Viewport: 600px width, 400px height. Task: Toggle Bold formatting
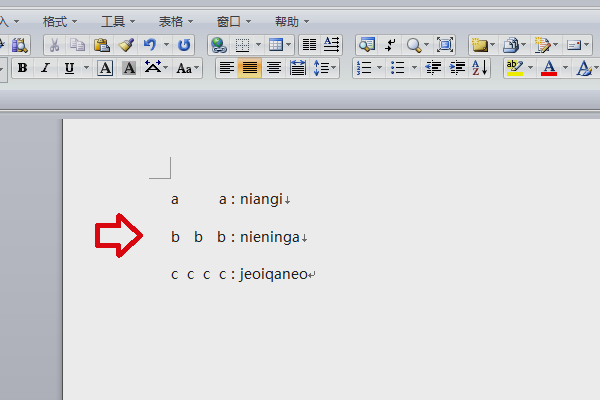click(21, 68)
